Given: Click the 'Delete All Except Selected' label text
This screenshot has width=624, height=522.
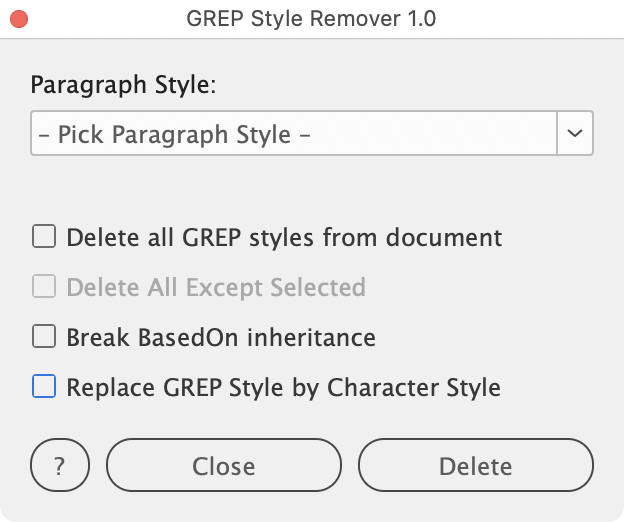Looking at the screenshot, I should (x=215, y=288).
